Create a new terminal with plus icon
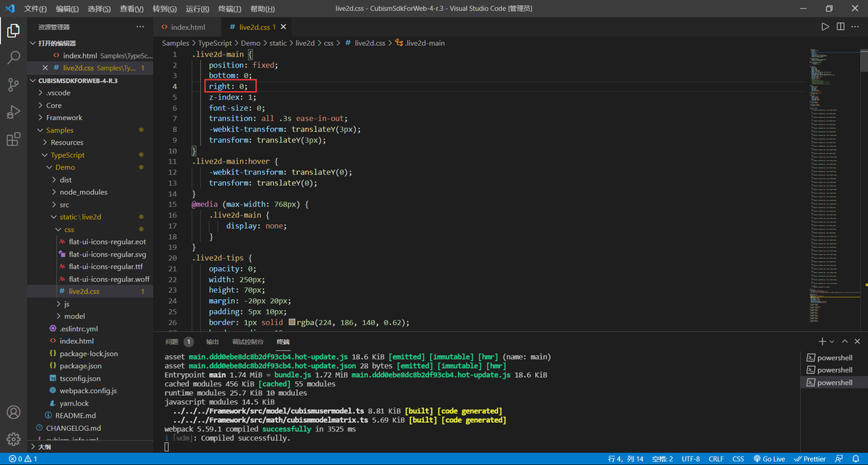Image resolution: width=868 pixels, height=465 pixels. (x=822, y=342)
